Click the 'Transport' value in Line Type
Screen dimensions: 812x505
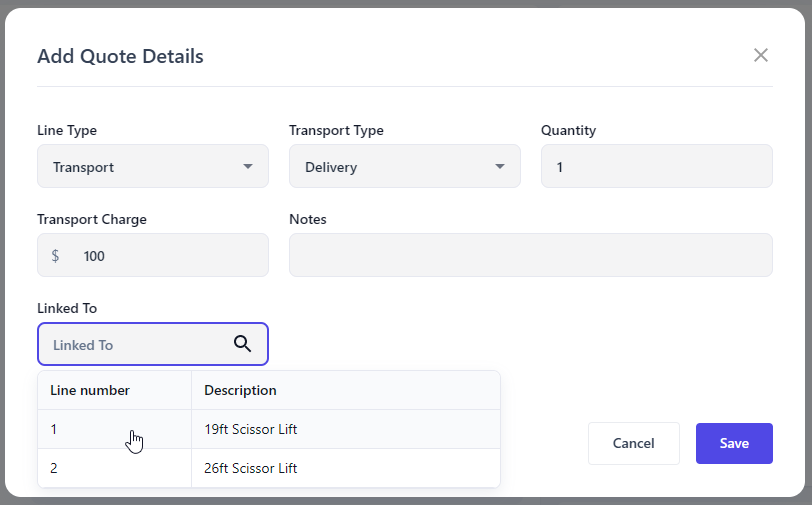(x=84, y=167)
